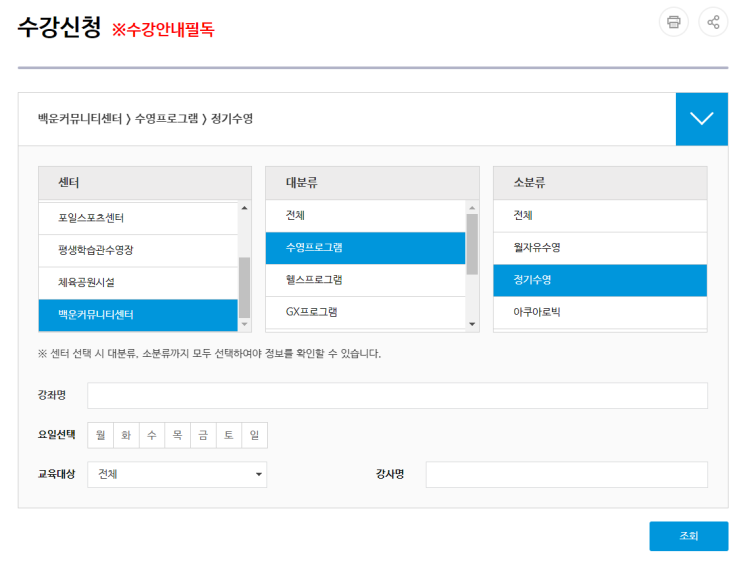743x561 pixels.
Task: Focus the 강사명 input field
Action: (567, 475)
